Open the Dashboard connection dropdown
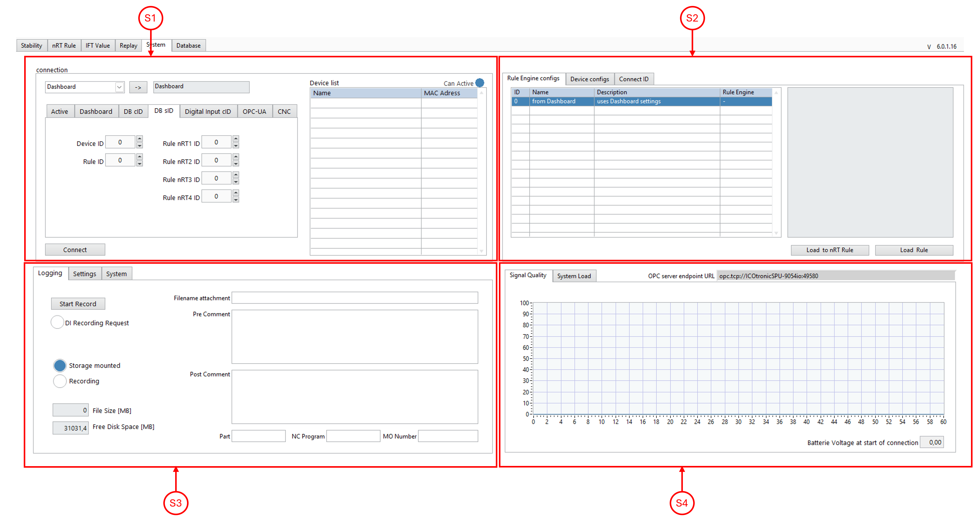This screenshot has width=980, height=520. pyautogui.click(x=119, y=87)
